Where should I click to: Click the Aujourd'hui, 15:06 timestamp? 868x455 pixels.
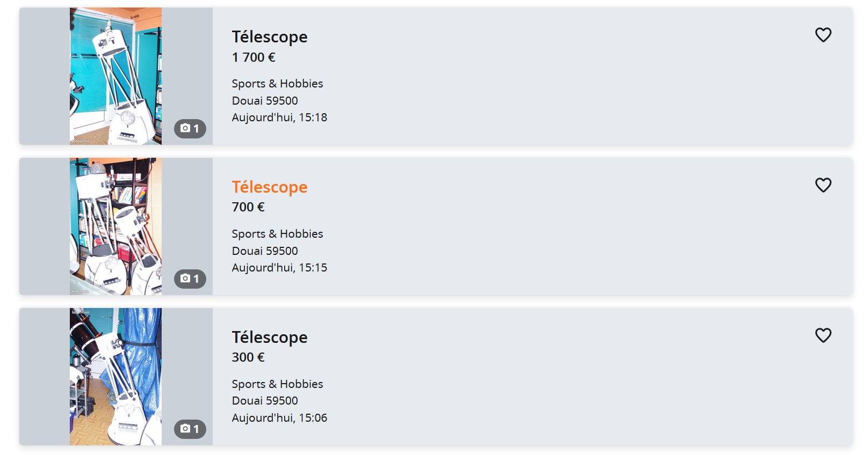279,418
